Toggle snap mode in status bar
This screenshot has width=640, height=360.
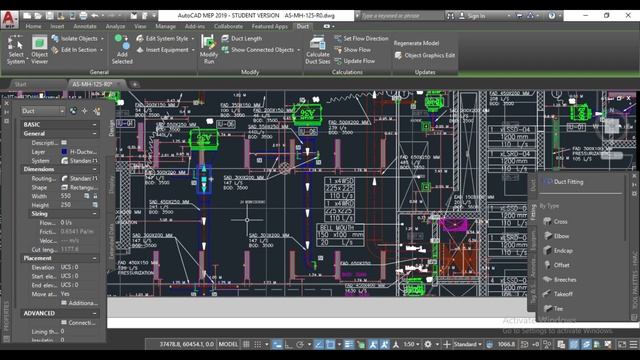point(258,344)
